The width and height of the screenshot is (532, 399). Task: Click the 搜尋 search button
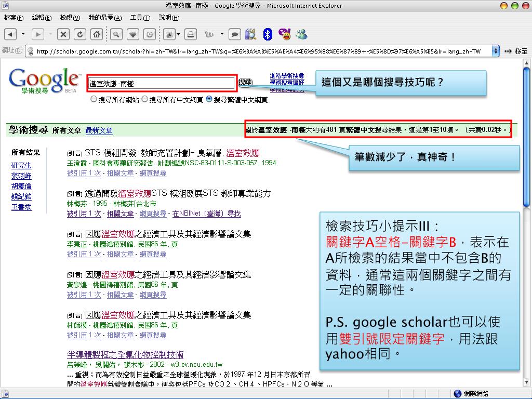[245, 82]
